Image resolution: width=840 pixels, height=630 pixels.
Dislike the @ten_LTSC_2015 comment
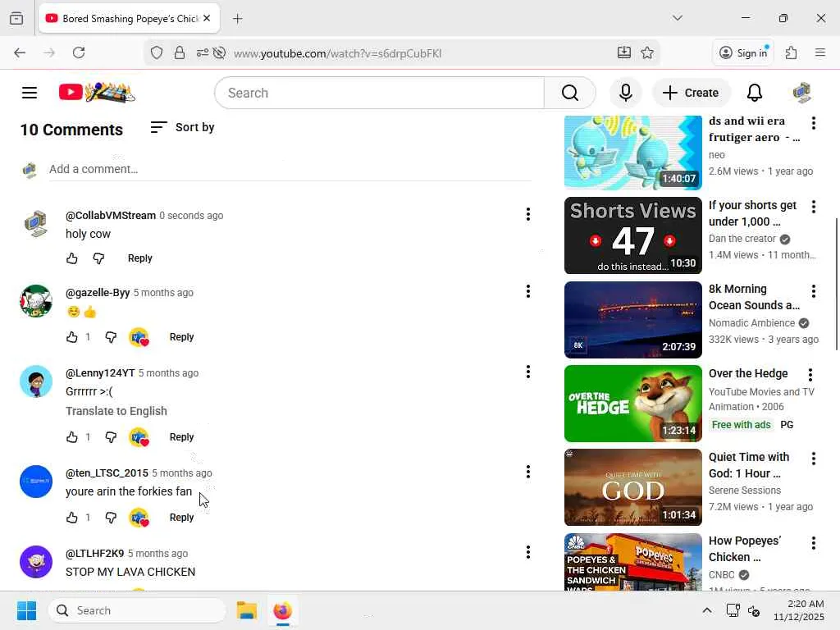[111, 518]
